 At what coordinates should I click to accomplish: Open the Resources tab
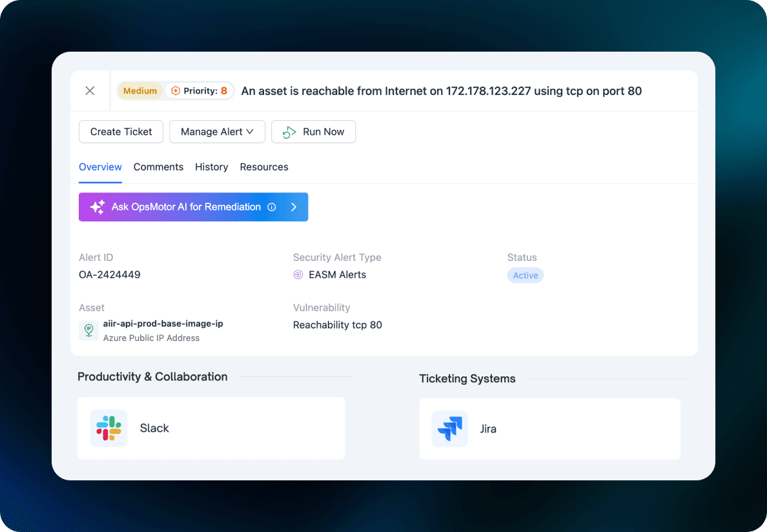264,167
